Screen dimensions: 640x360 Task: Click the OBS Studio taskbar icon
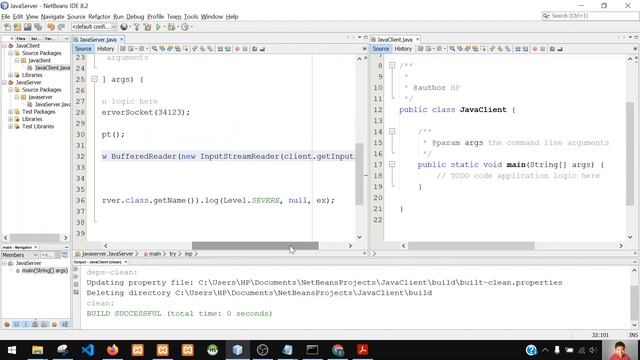tap(262, 350)
